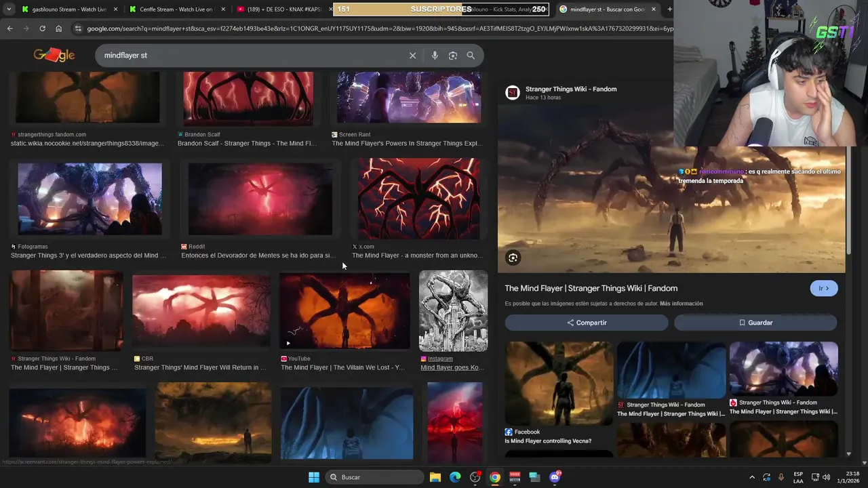
Task: Open the Windows Start menu
Action: 314,477
